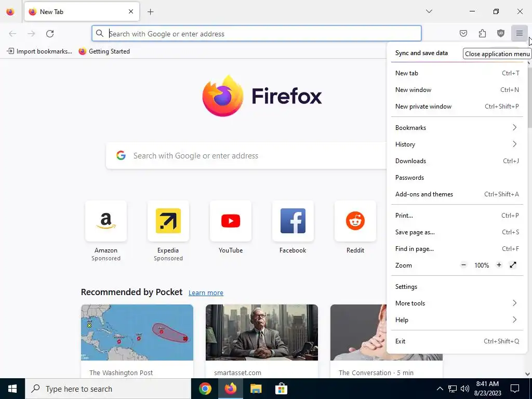Reload the current page
Screen dimensions: 532x399
coord(50,34)
